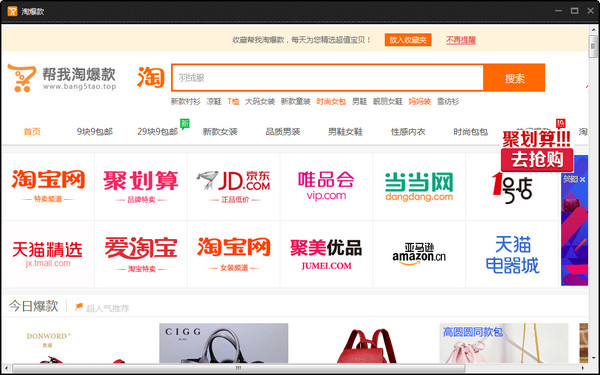Image resolution: width=600 pixels, height=375 pixels.
Task: Select the 9块9包邮 navigation tab
Action: tap(95, 132)
